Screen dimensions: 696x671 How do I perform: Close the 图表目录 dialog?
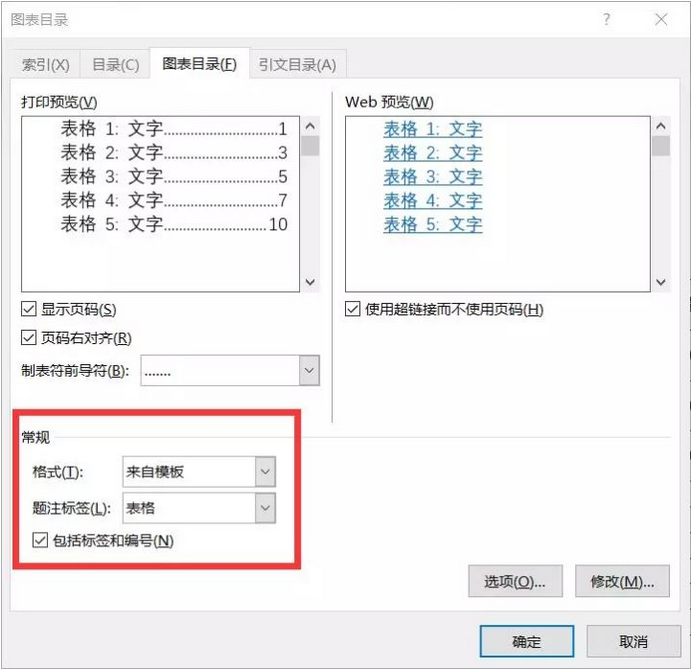click(661, 19)
